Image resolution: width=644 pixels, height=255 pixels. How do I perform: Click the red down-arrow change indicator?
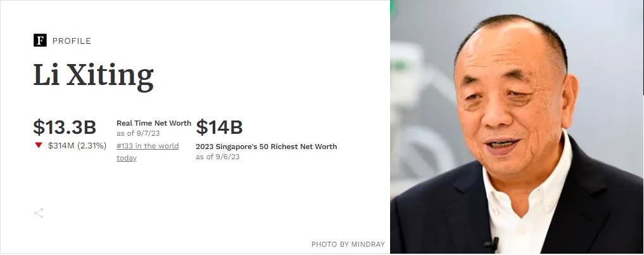[39, 145]
